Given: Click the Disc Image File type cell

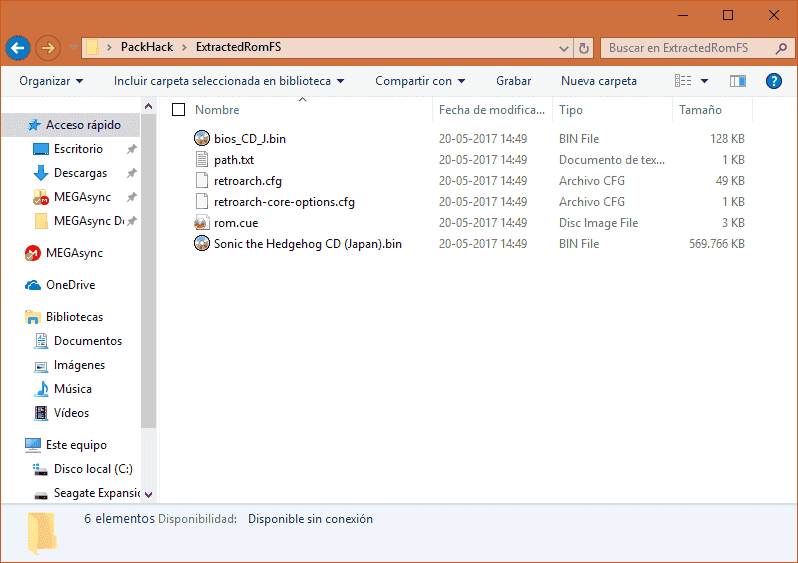Looking at the screenshot, I should (598, 223).
